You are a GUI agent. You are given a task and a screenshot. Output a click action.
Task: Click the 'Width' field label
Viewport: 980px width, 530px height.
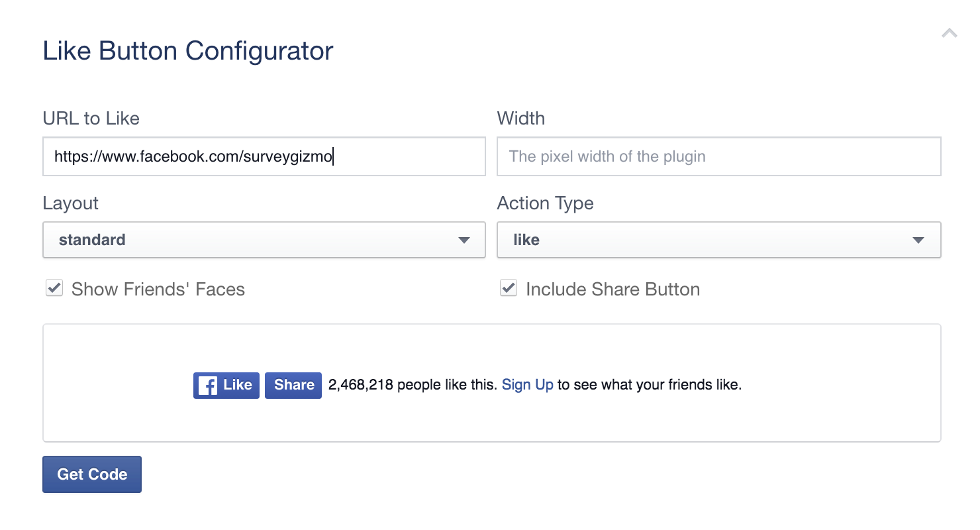point(521,119)
